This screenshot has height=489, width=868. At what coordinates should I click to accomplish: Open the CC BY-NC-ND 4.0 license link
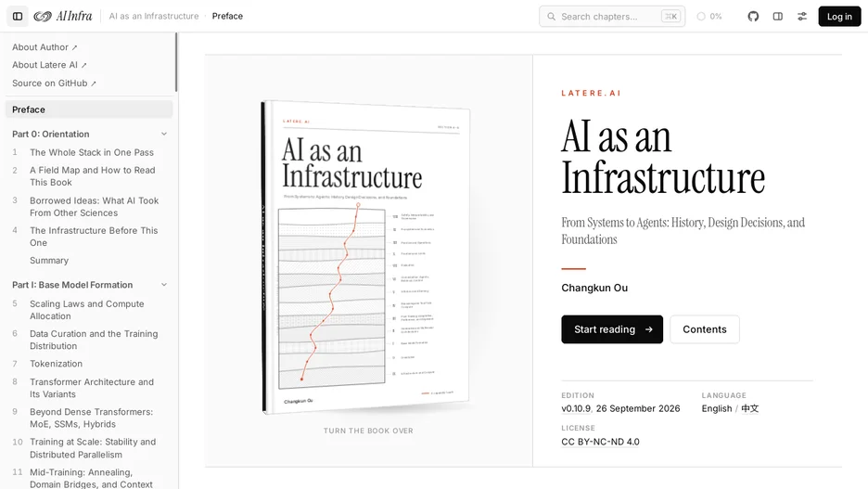(x=600, y=442)
